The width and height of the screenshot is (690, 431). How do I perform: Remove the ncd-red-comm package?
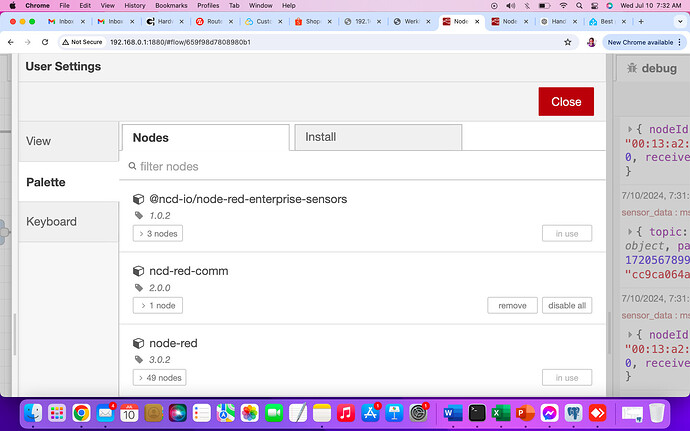tap(512, 305)
